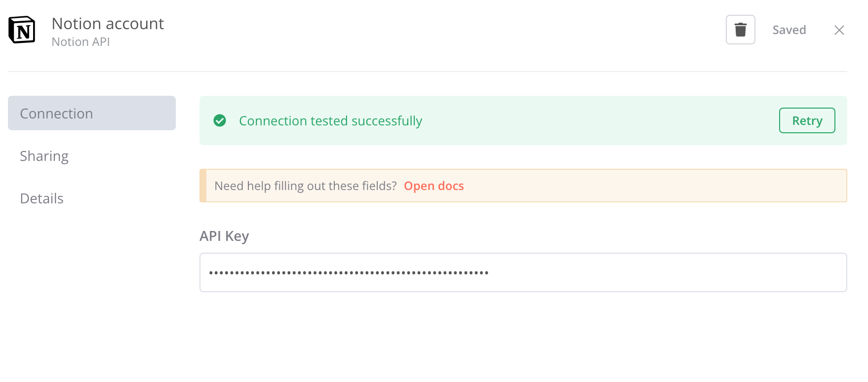Click the orange help banner
Screen dimensions: 868x382
[x=523, y=186]
